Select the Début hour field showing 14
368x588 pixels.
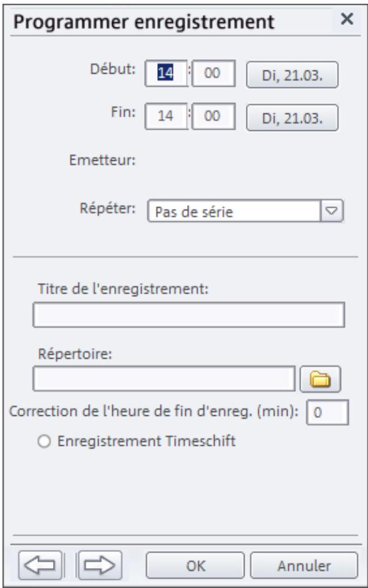(165, 72)
